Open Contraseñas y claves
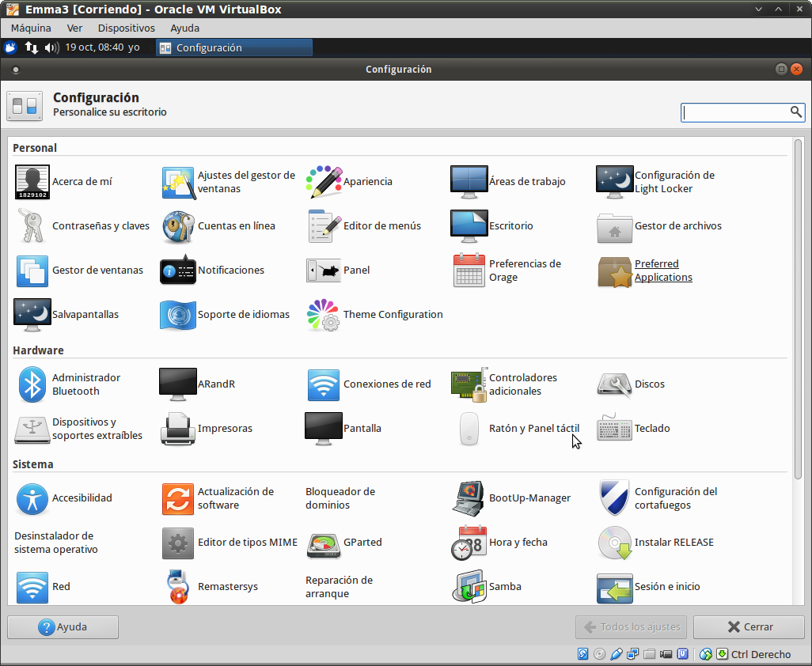Image resolution: width=812 pixels, height=666 pixels. [32, 226]
